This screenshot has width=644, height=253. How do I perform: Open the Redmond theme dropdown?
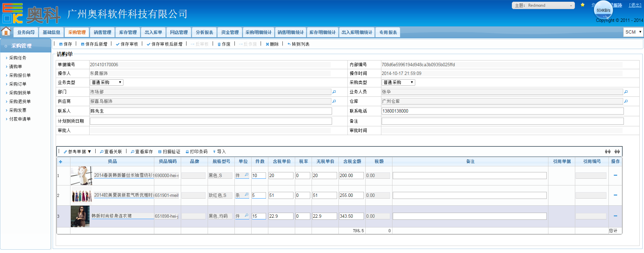pyautogui.click(x=543, y=5)
